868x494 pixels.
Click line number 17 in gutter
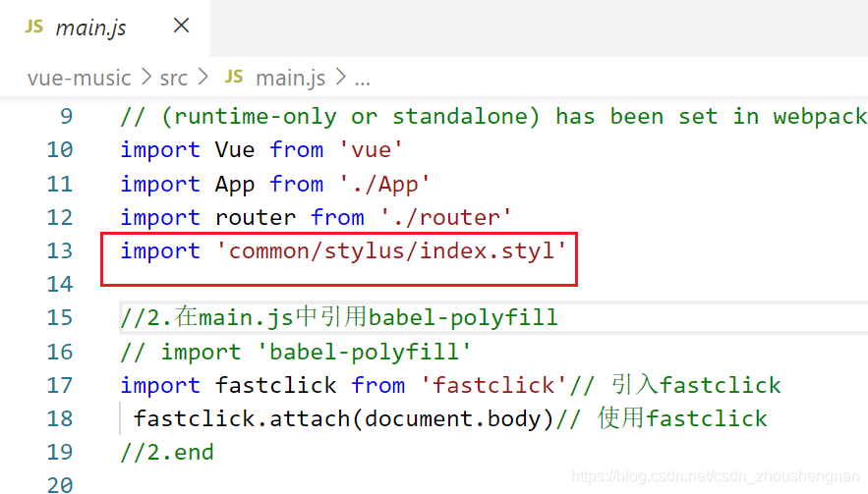click(59, 385)
